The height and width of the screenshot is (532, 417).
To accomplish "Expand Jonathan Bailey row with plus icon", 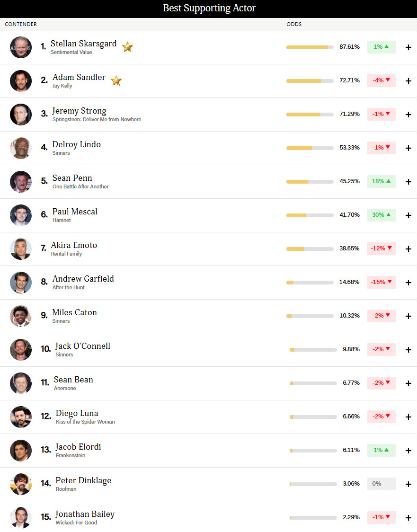I will click(408, 518).
